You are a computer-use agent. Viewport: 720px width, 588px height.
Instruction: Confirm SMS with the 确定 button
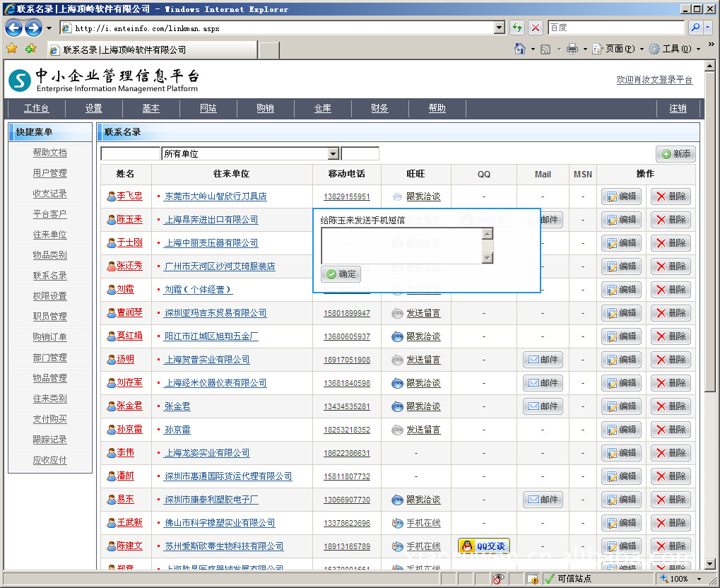341,274
